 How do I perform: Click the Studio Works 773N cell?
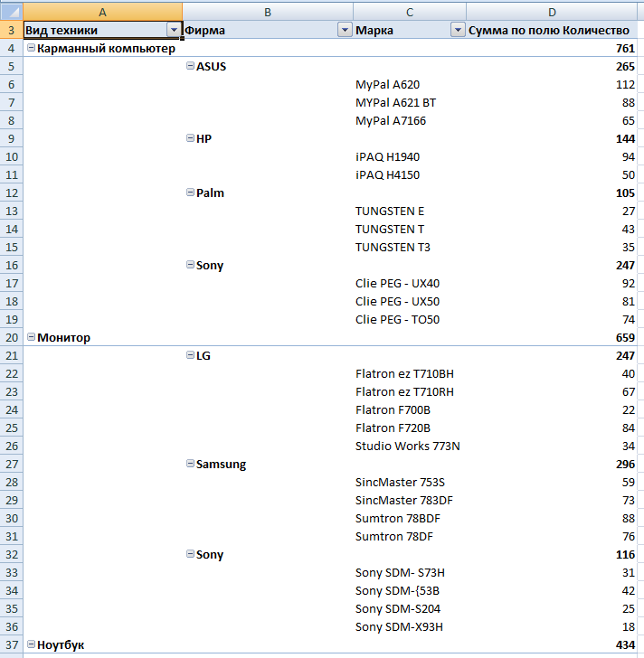pyautogui.click(x=410, y=446)
